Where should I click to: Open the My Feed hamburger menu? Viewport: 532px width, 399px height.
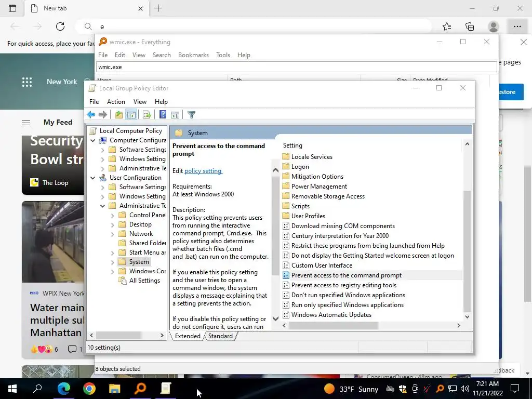pyautogui.click(x=26, y=123)
